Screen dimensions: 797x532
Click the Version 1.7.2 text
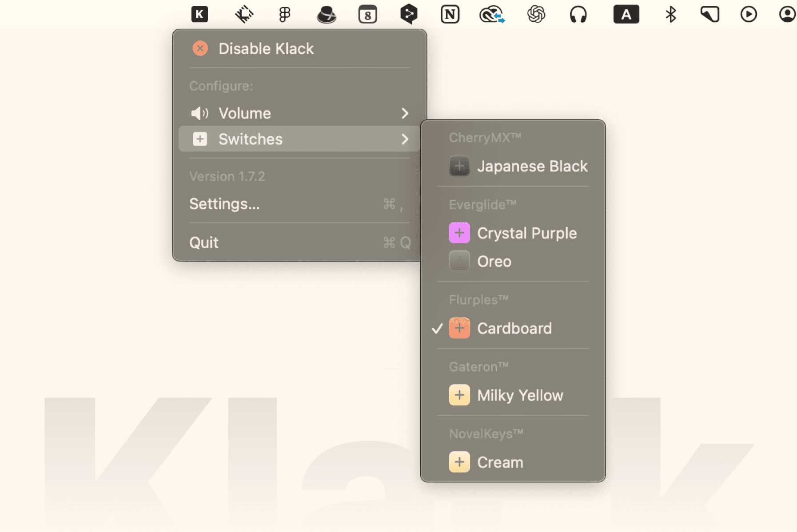pos(227,176)
